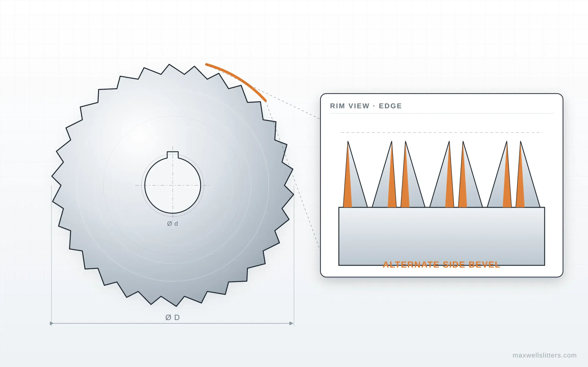This screenshot has height=367, width=588.
Task: Click the topmost tooth of the saw blade
Action: pyautogui.click(x=172, y=69)
